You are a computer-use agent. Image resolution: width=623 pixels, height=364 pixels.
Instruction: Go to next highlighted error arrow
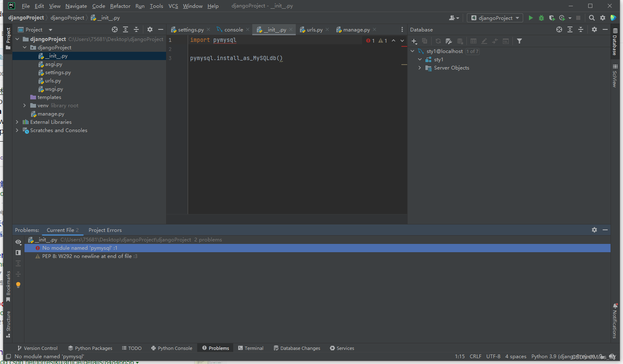coord(402,41)
